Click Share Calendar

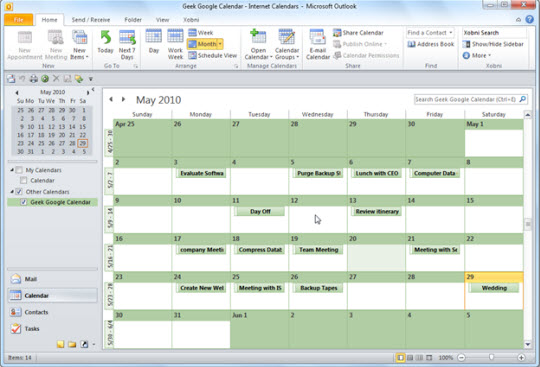coord(358,33)
